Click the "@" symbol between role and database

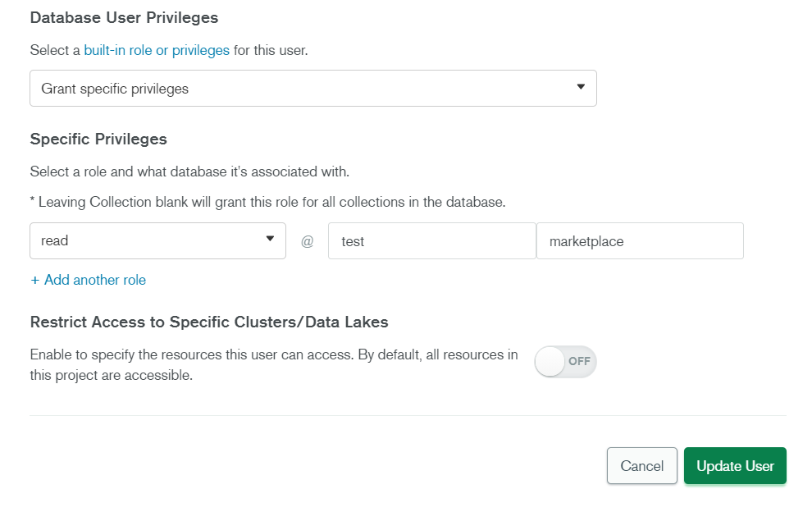click(308, 242)
